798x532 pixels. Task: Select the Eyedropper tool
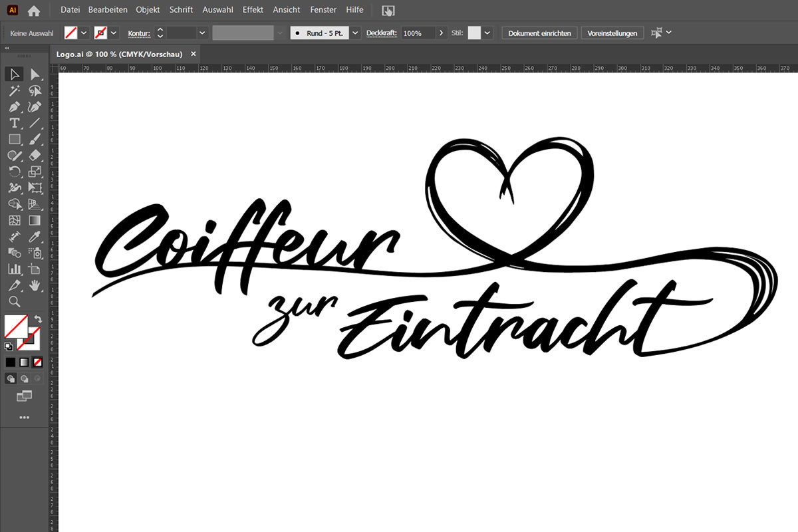tap(35, 237)
